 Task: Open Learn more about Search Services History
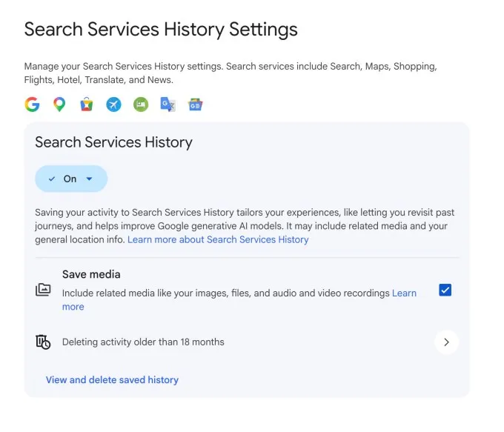click(218, 240)
